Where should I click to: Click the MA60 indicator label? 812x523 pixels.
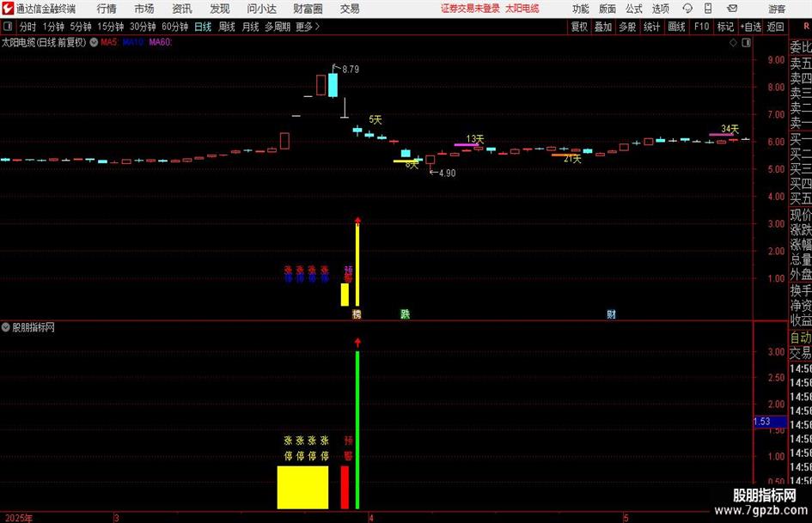pyautogui.click(x=160, y=42)
